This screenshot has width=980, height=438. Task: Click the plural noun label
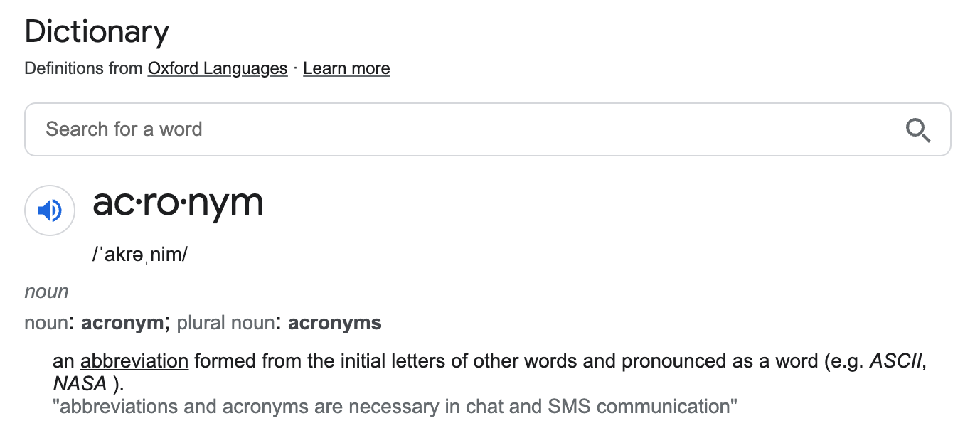click(x=225, y=323)
